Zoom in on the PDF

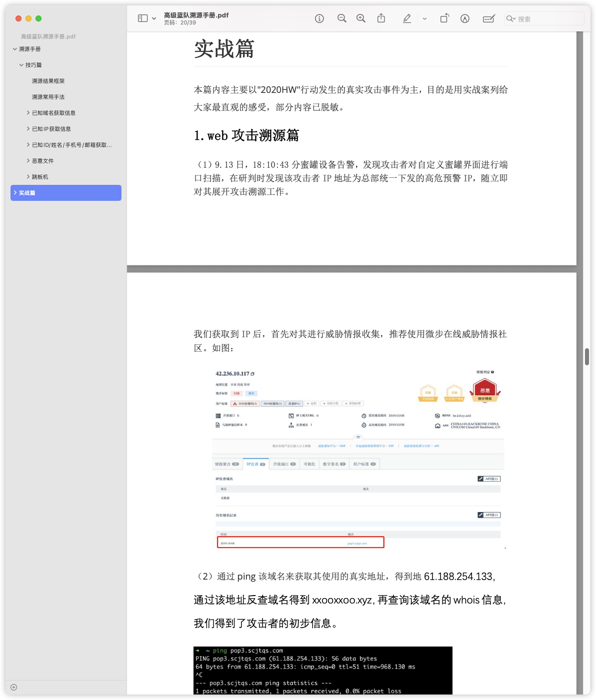click(x=361, y=18)
